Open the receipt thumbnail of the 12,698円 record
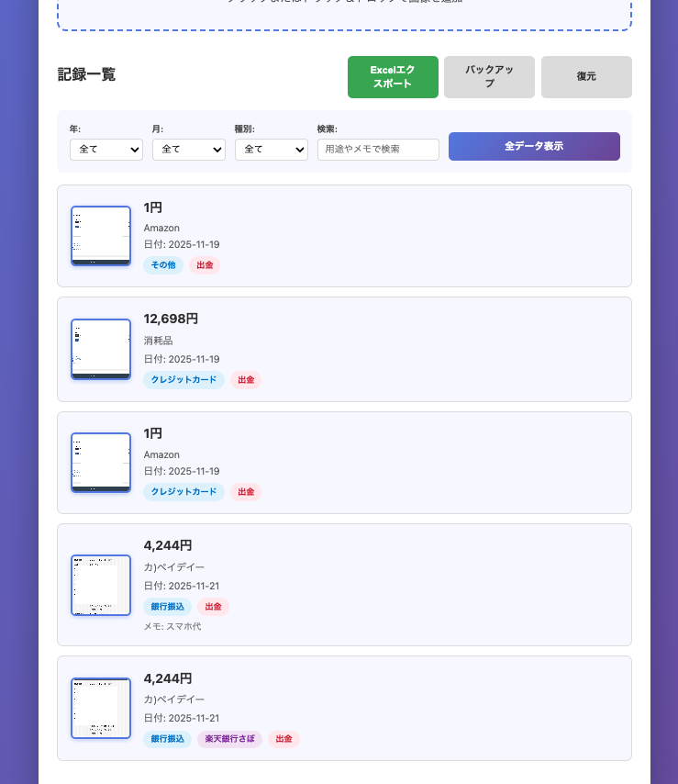This screenshot has height=784, width=678. point(101,350)
